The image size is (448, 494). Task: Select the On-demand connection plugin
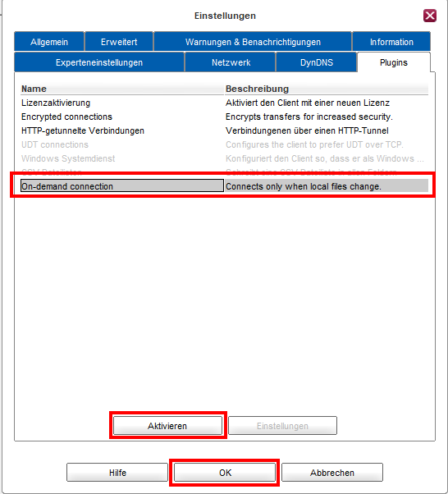point(224,186)
